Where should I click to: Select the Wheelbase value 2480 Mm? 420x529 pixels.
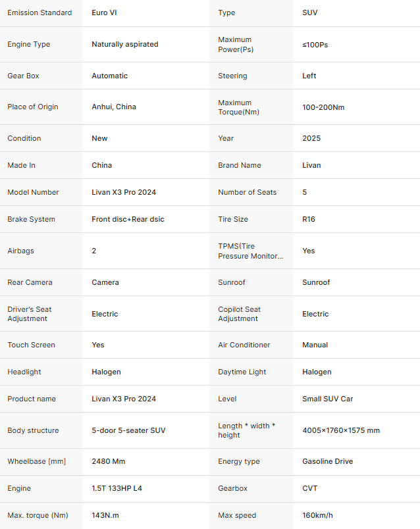click(x=109, y=461)
